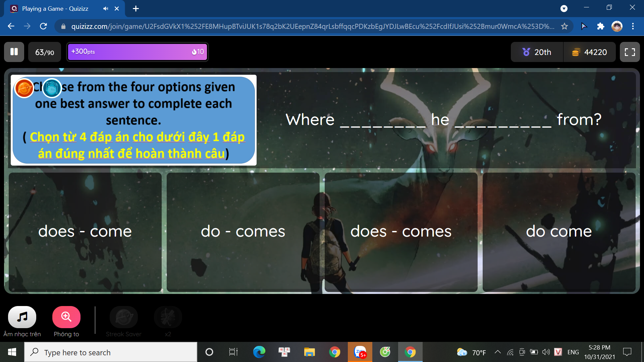Click the +300pts streak progress bar
The image size is (644, 362).
[x=138, y=52]
